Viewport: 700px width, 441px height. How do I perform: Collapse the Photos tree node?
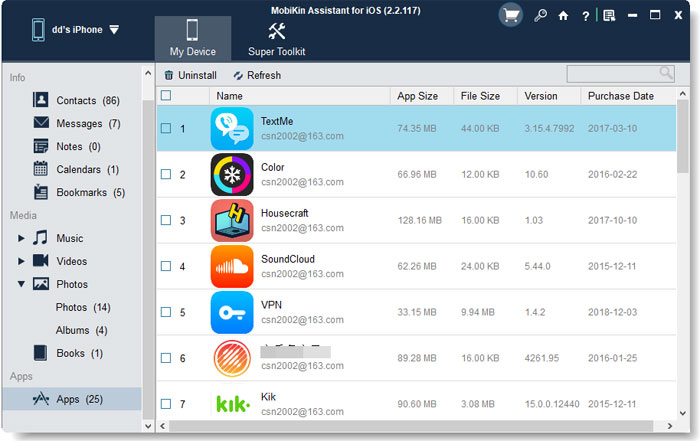22,284
